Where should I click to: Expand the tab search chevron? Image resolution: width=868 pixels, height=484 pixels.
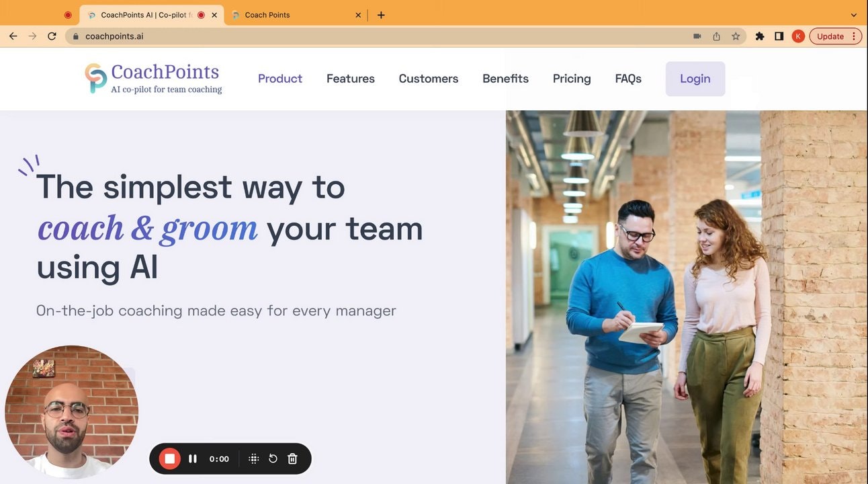(854, 15)
